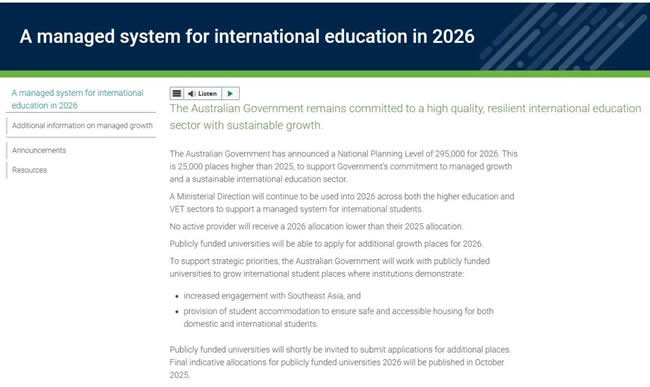Open 'Additional information on managed growth' link
The width and height of the screenshot is (650, 387).
tap(82, 126)
